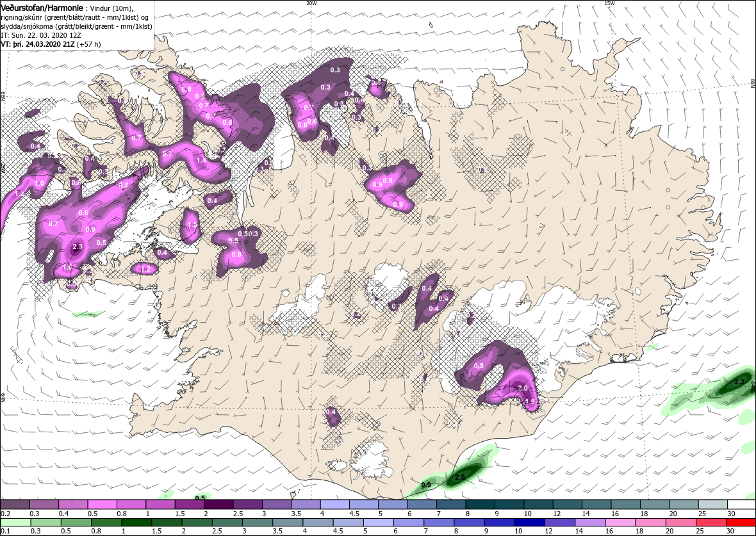
Task: Click the 0.2 label in the snow legend
Action: point(6,514)
